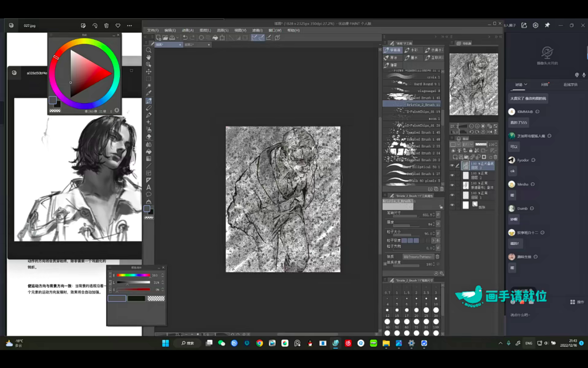Click the hue slider in color slider panel
Image resolution: width=588 pixels, height=368 pixels.
[x=133, y=275]
